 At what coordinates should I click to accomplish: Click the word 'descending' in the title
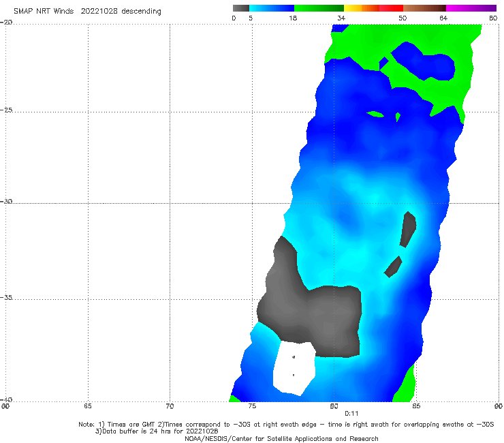coord(141,11)
